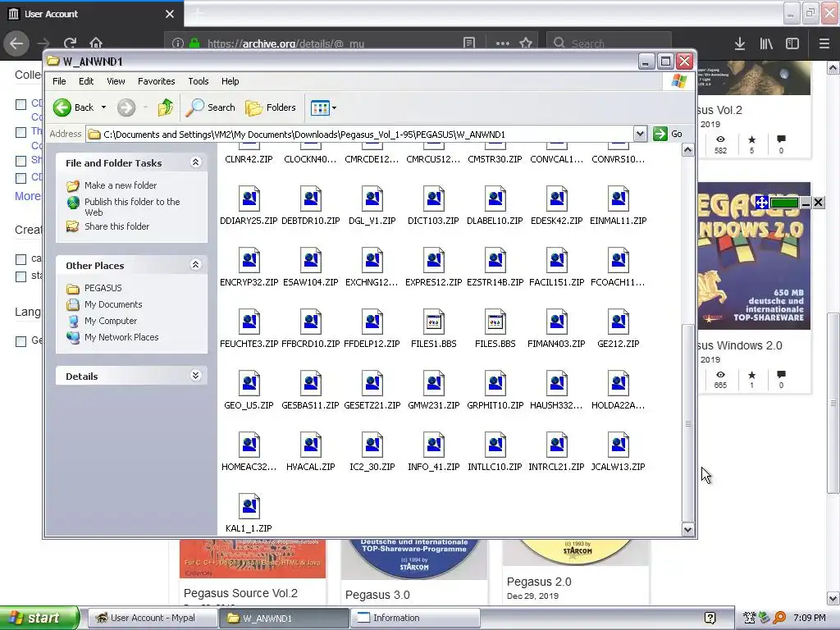Screen dimensions: 840x630
Task: Click the Back button in Explorer
Action: (x=74, y=107)
